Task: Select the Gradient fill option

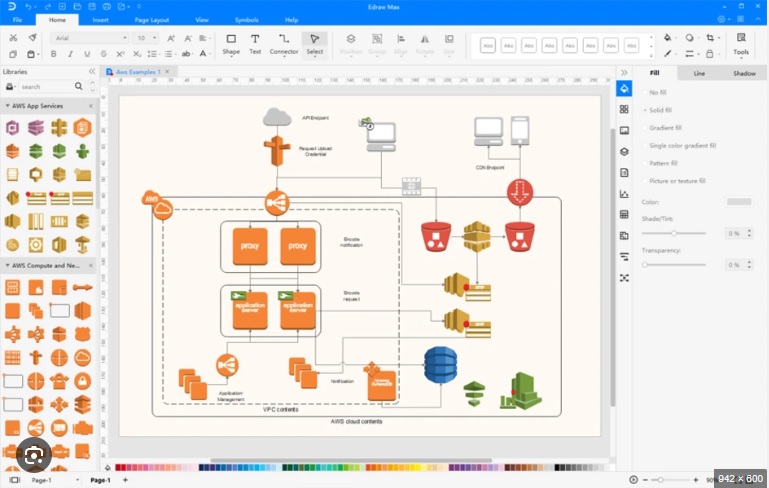Action: 665,128
